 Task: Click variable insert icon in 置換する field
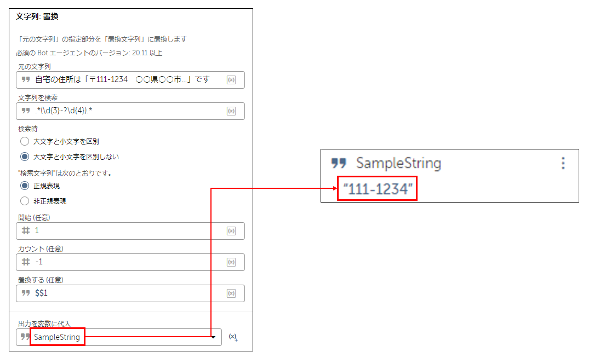pyautogui.click(x=231, y=293)
